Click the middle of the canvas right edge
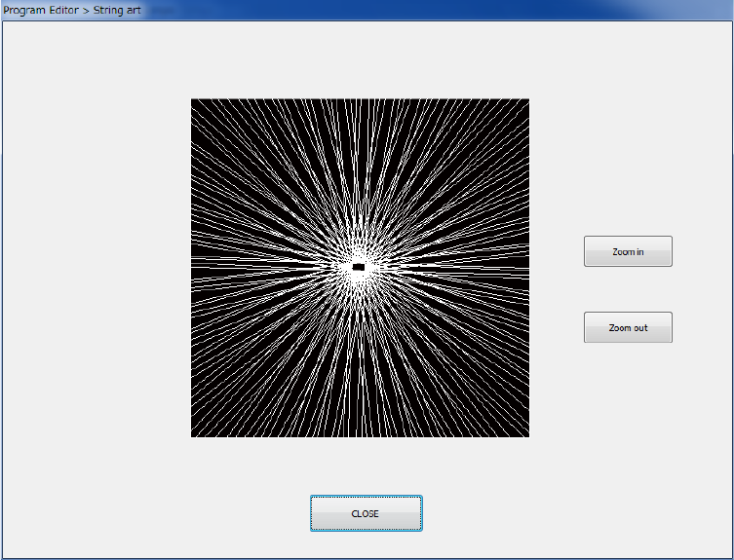The width and height of the screenshot is (734, 560). [526, 268]
